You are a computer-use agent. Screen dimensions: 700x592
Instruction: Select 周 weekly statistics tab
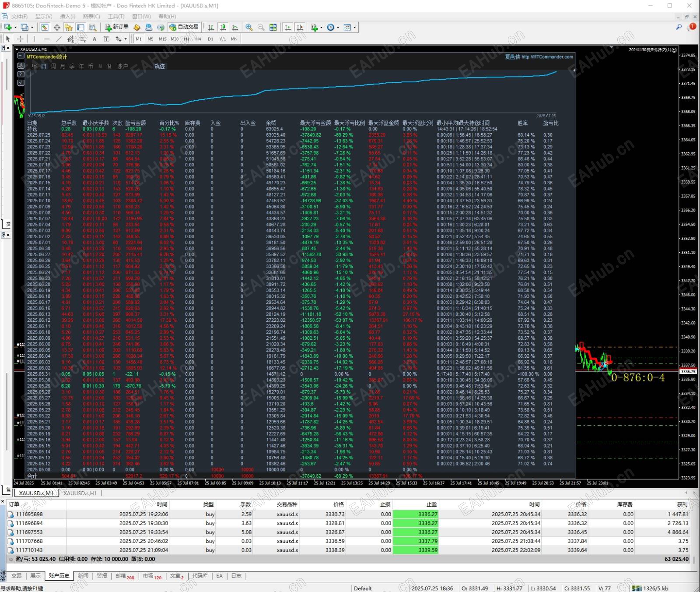click(x=53, y=66)
